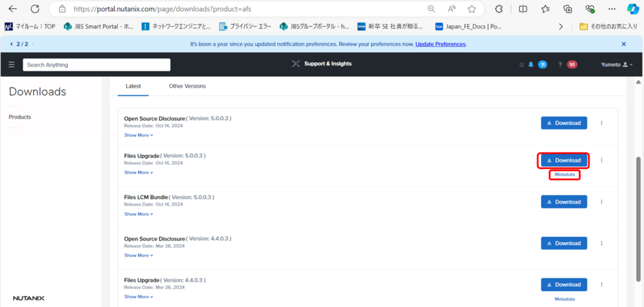Download Files Upgrade version 5.0.0.3
The width and height of the screenshot is (644, 307).
point(564,160)
